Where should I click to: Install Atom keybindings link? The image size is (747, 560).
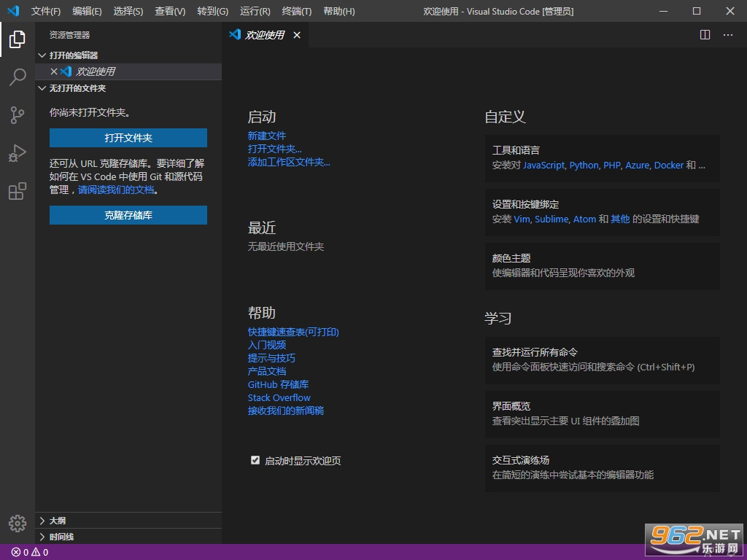(584, 219)
